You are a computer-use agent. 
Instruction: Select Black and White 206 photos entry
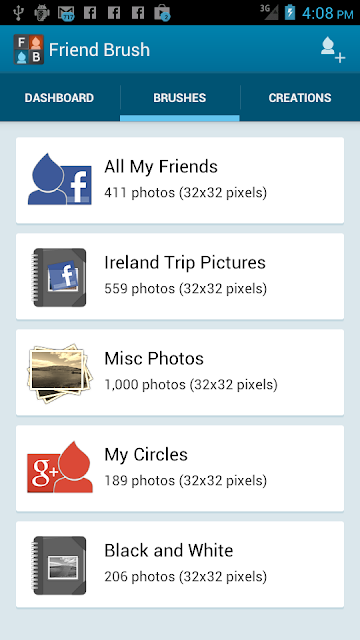click(180, 564)
